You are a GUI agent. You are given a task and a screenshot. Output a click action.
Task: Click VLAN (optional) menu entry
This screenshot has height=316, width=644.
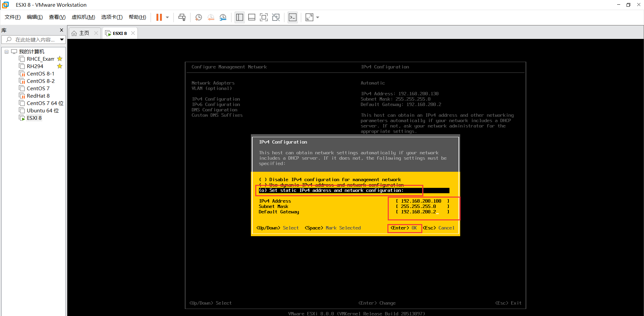point(212,89)
